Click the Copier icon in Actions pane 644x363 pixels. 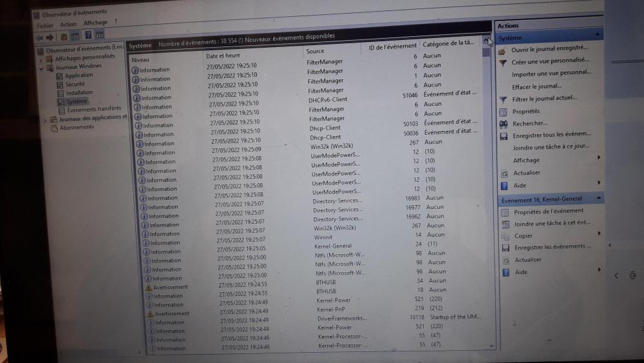(506, 237)
